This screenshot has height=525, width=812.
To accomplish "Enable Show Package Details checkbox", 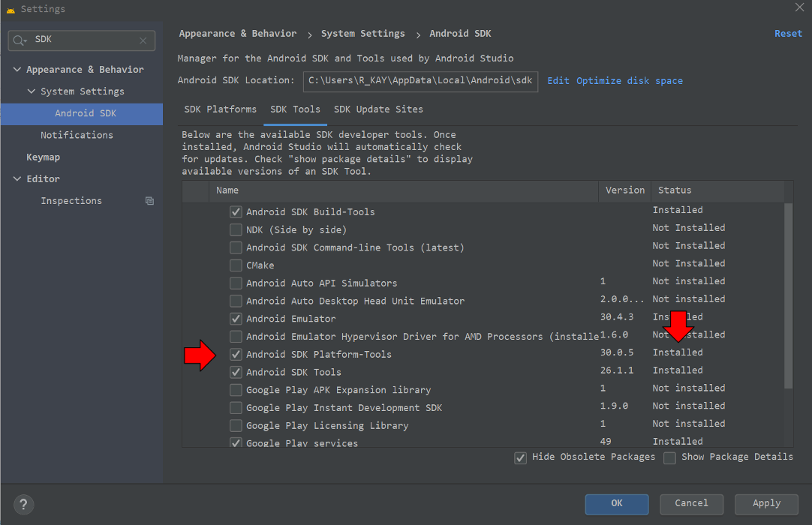I will [x=669, y=457].
